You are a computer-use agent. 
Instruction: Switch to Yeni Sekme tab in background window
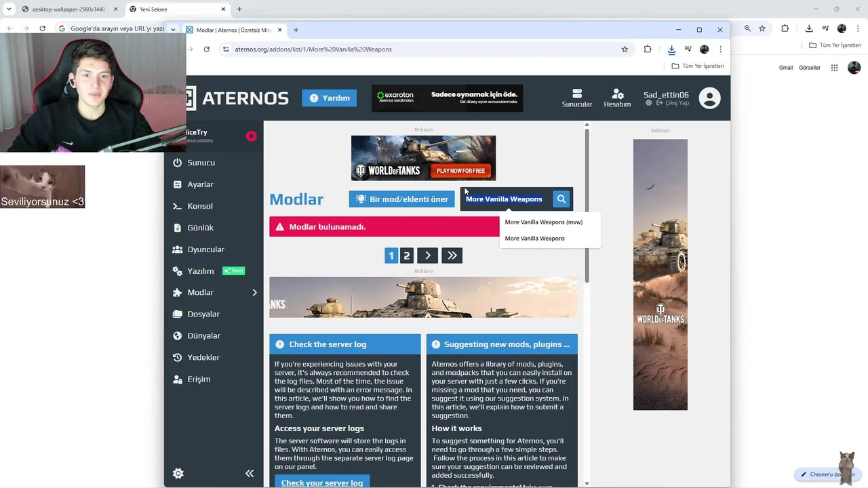pos(176,9)
